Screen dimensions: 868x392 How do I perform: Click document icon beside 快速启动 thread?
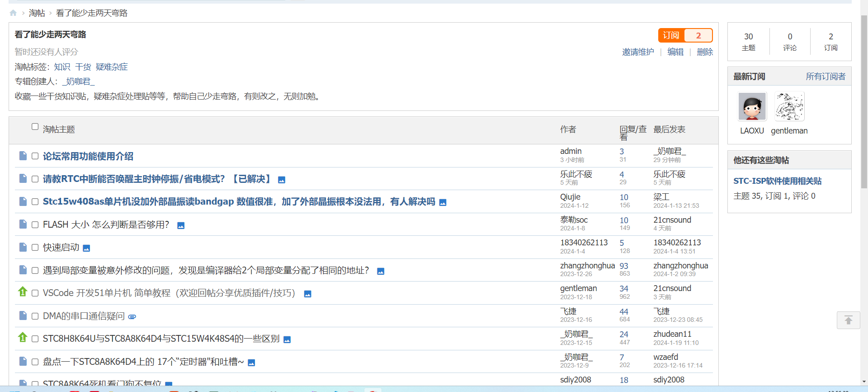coord(23,247)
